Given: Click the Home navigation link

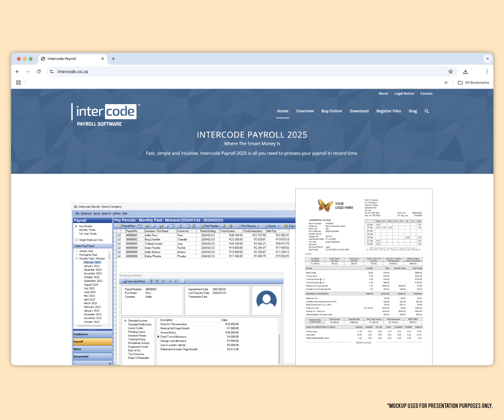Looking at the screenshot, I should coord(283,111).
